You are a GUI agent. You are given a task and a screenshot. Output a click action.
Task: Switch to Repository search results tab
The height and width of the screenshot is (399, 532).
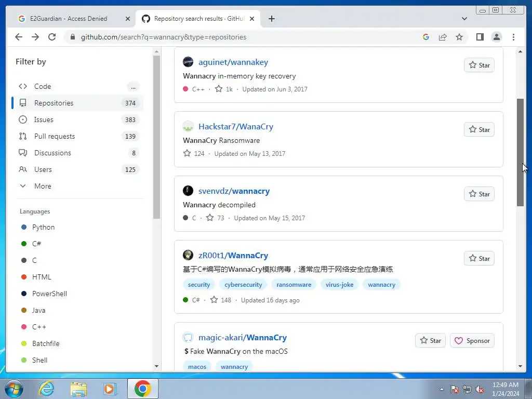pyautogui.click(x=198, y=19)
